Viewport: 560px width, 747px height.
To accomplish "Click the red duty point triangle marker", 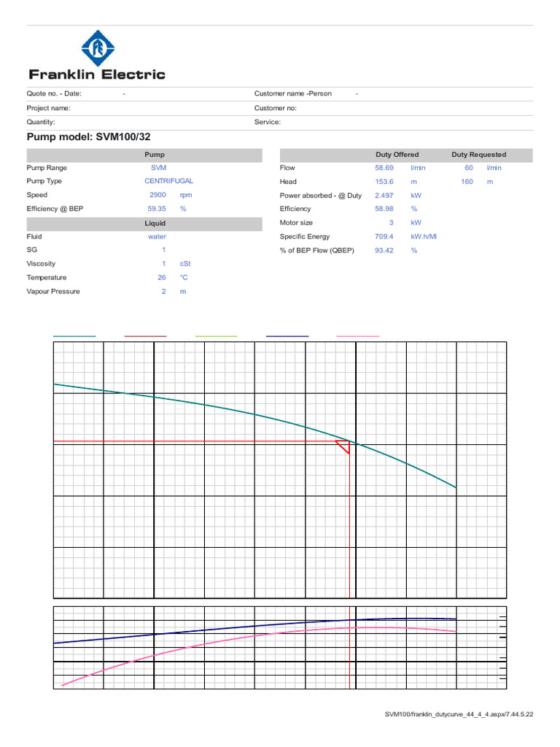I will (x=344, y=447).
